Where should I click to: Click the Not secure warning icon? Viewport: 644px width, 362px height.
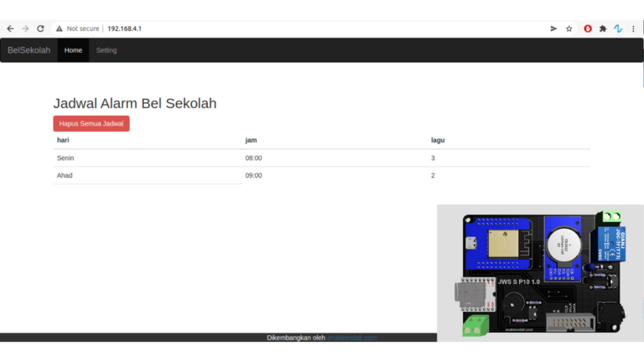pos(60,28)
